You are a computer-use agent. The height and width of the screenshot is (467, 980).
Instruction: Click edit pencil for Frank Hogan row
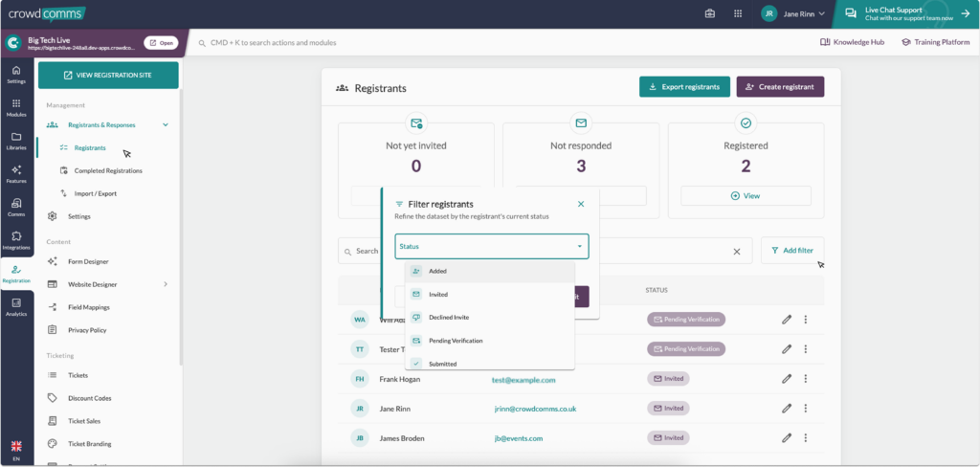coord(787,379)
